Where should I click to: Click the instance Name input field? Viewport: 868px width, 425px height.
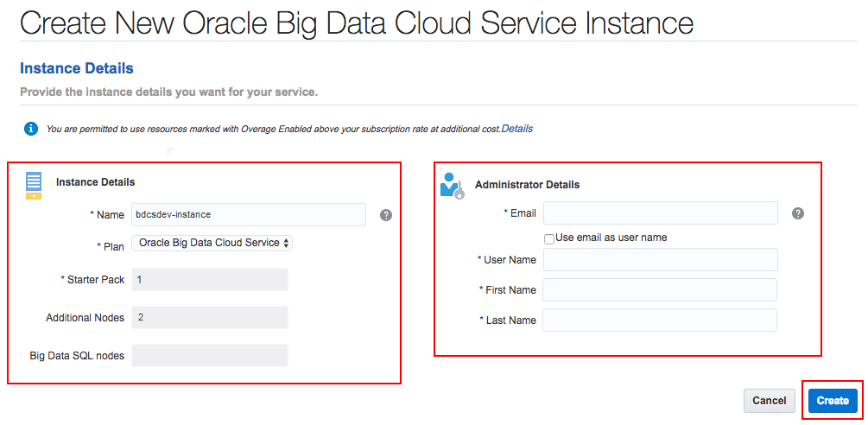(249, 214)
